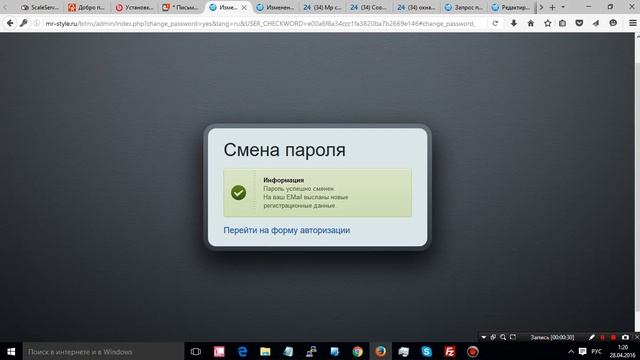Stop recording with red square

coord(613,337)
